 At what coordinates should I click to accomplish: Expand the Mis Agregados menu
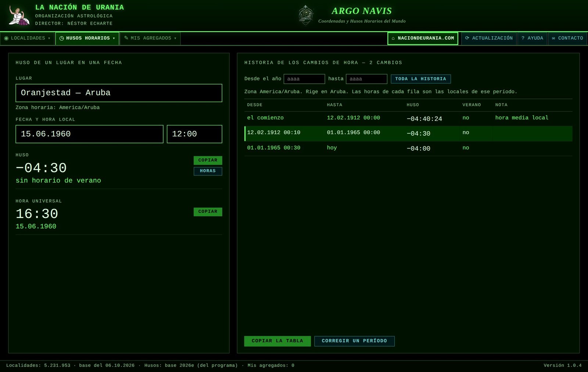150,38
